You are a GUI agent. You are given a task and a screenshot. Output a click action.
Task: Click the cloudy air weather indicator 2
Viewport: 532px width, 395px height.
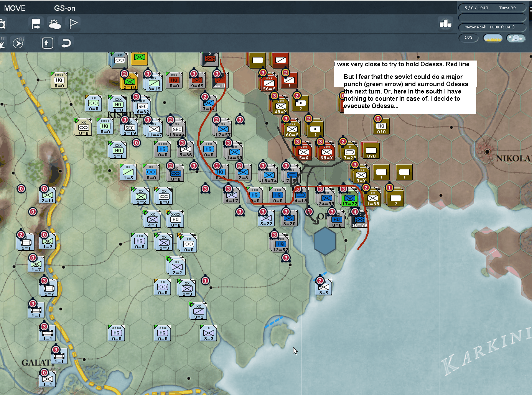point(516,38)
